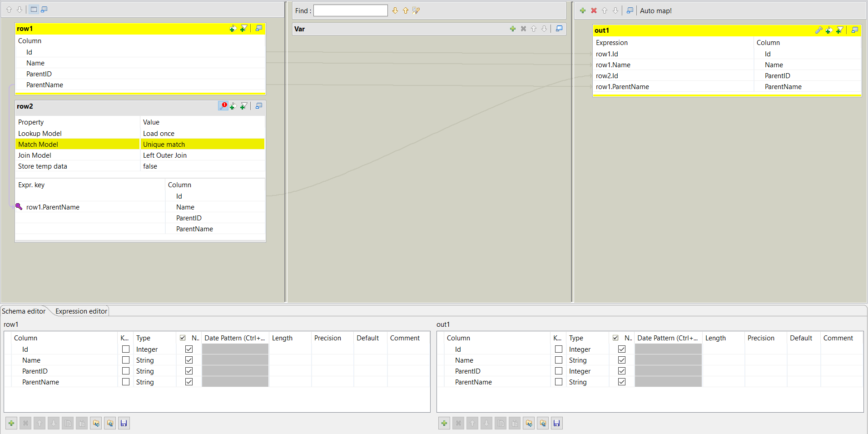Screen dimensions: 868x434
Task: Move input table up with the up arrow
Action: [x=9, y=10]
